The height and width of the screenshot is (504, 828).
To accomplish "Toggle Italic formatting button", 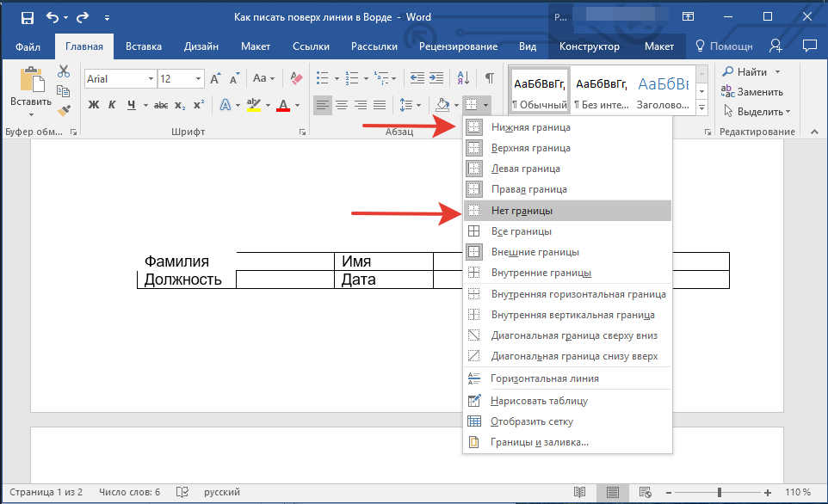I will click(x=113, y=105).
